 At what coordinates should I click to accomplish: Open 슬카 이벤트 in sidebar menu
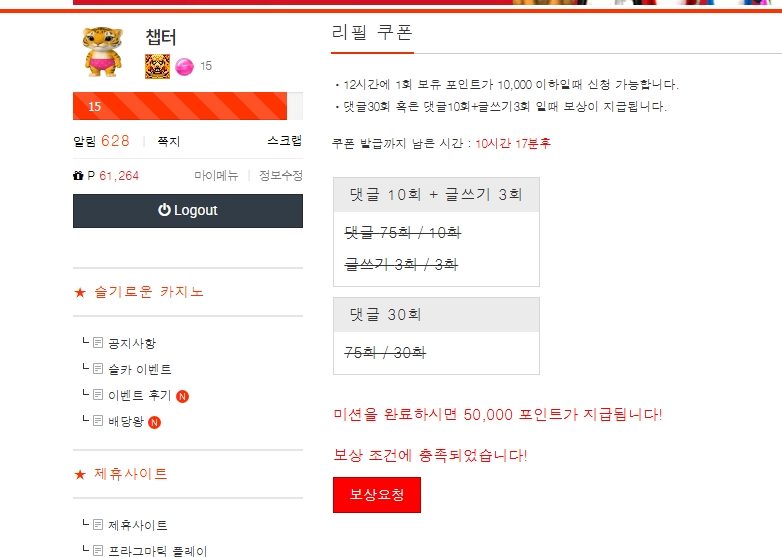point(140,370)
